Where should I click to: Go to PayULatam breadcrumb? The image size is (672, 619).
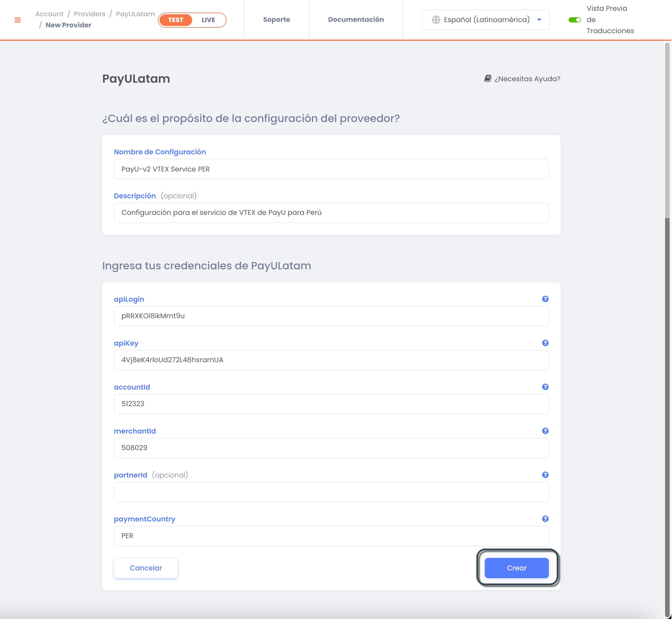tap(135, 14)
